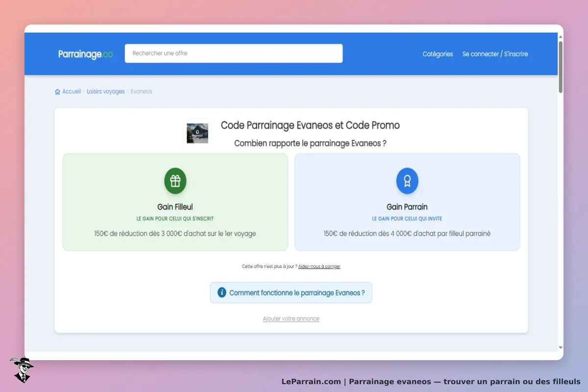Click text '150€ de réduction dès 4 000€'
The image size is (588, 392).
tap(362, 234)
